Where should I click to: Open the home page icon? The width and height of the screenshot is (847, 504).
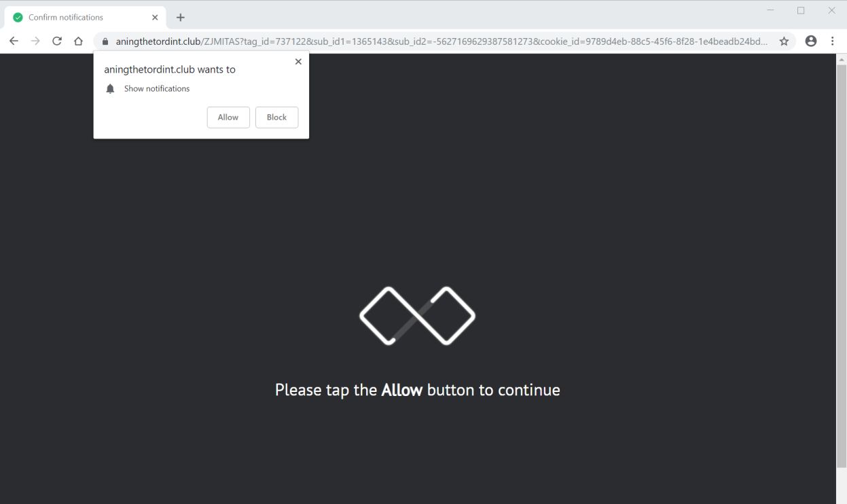point(79,41)
